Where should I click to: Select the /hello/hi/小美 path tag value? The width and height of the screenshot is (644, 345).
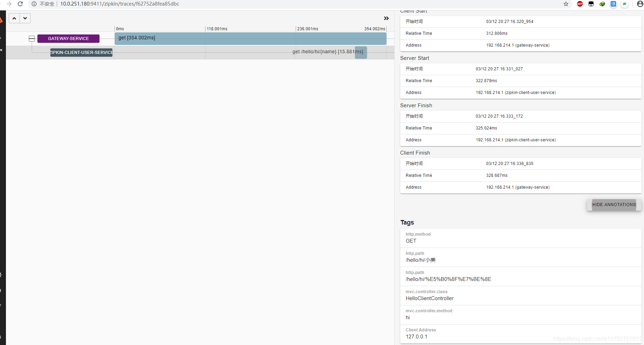coord(420,260)
